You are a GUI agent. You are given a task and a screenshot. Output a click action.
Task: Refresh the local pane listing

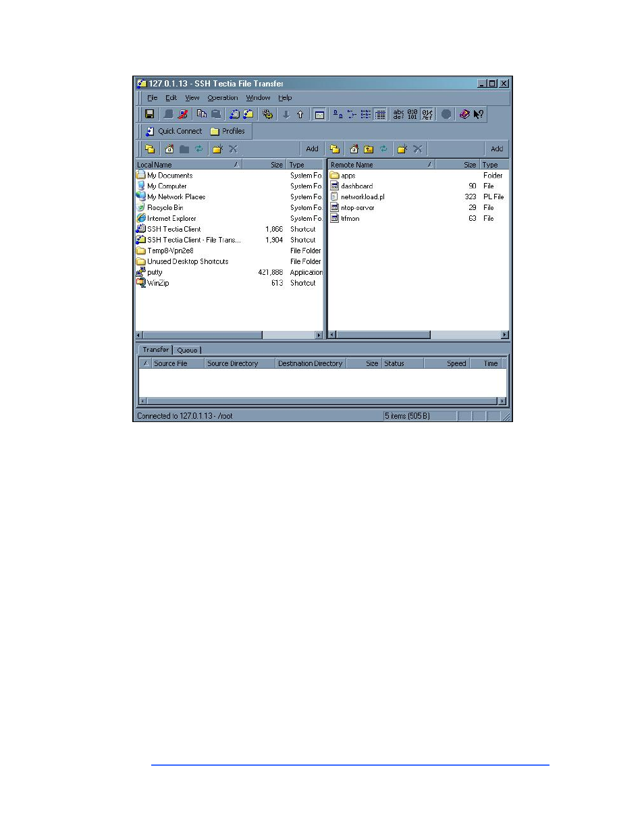198,149
